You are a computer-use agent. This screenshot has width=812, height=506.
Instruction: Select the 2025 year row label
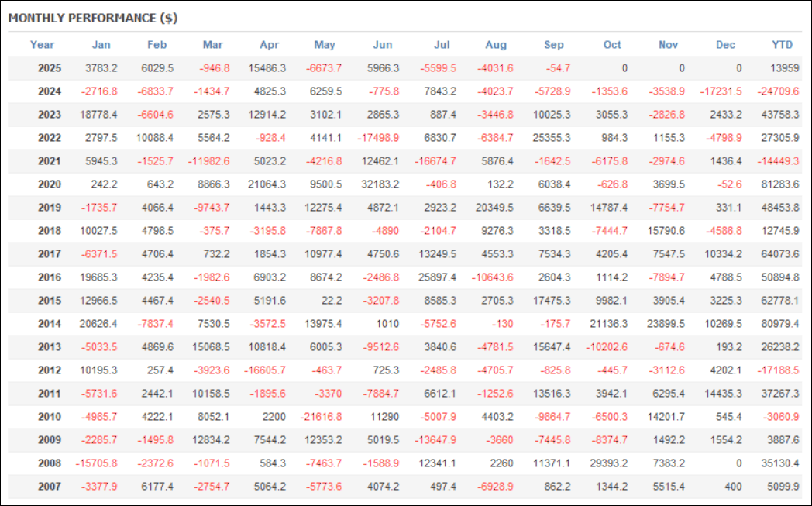(x=50, y=68)
